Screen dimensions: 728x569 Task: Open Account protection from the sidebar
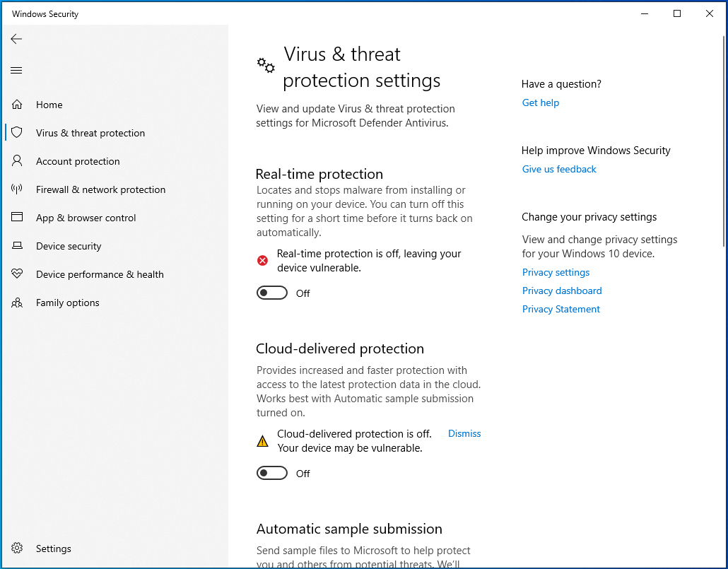coord(78,161)
